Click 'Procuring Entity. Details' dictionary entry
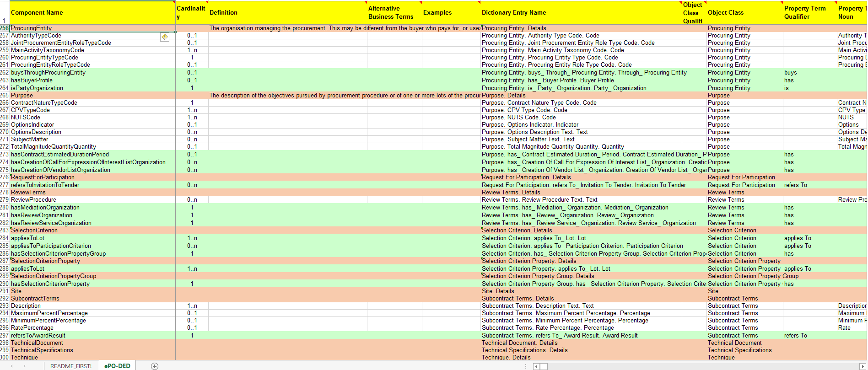868x370 pixels. coord(581,28)
